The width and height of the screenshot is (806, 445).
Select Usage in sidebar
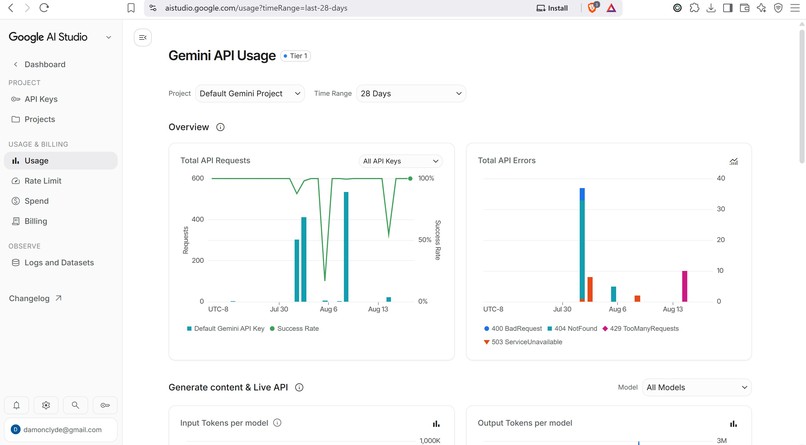pyautogui.click(x=61, y=160)
